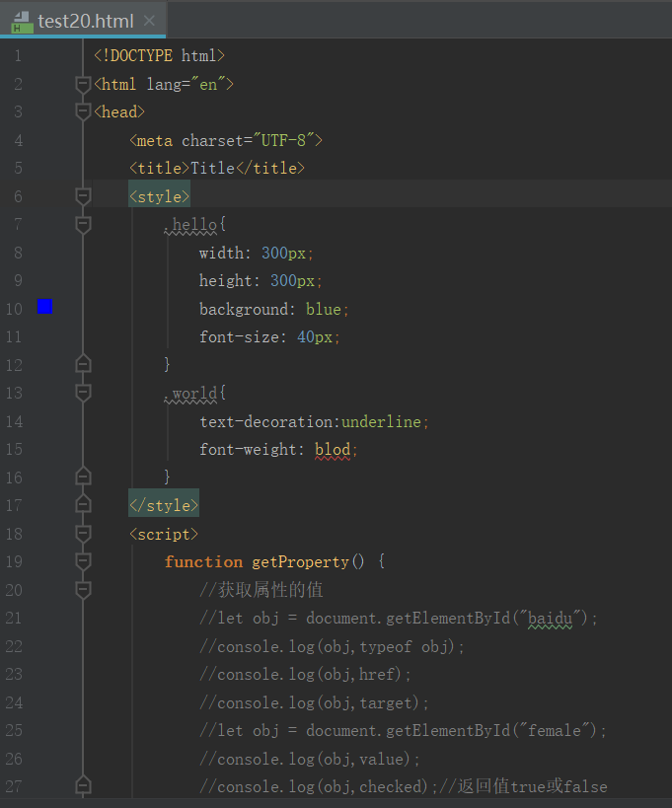The width and height of the screenshot is (672, 808).
Task: Click the 'console.log(obj,typeof obj)' comment line
Action: point(332,647)
